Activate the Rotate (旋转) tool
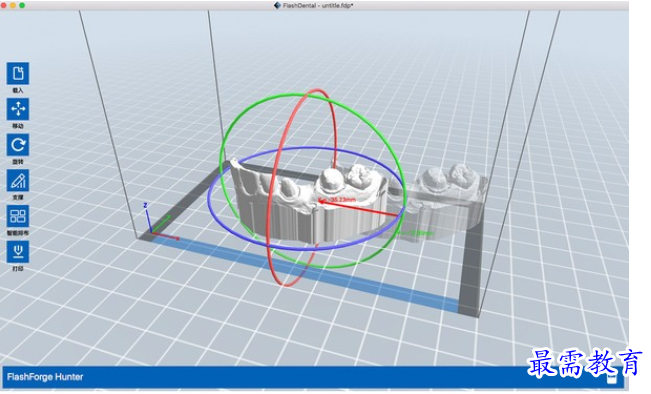Image resolution: width=651 pixels, height=394 pixels. pos(18,145)
